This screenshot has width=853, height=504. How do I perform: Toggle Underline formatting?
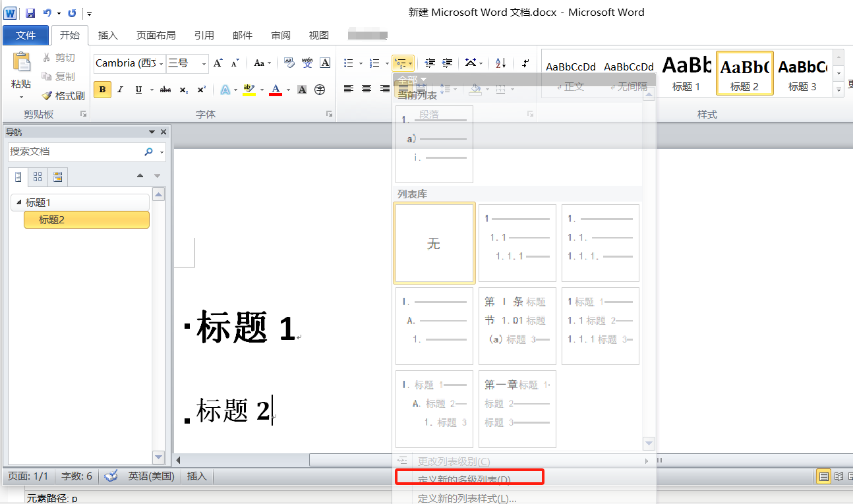(138, 90)
